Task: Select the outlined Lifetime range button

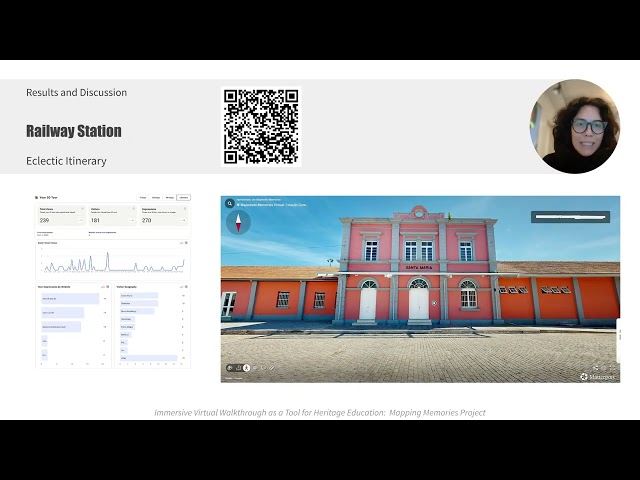Action: tap(184, 198)
